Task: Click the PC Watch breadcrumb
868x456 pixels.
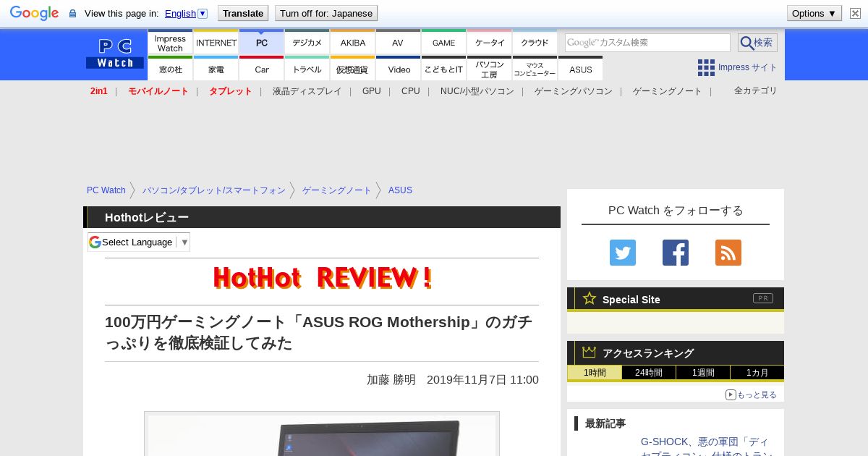Action: click(x=106, y=190)
